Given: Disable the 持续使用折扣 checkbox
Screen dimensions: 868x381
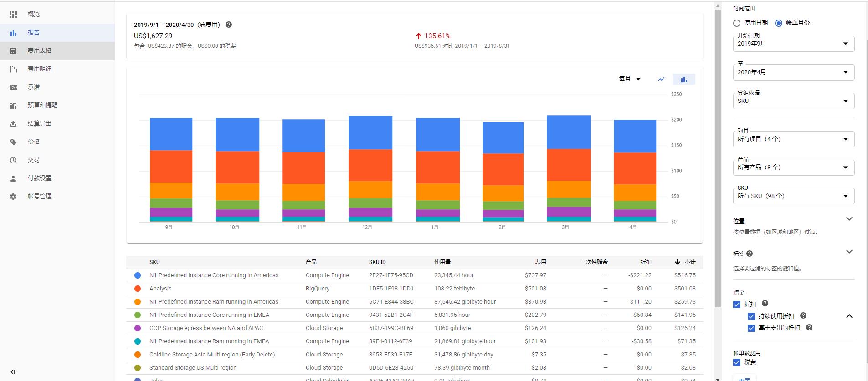Looking at the screenshot, I should pos(751,316).
